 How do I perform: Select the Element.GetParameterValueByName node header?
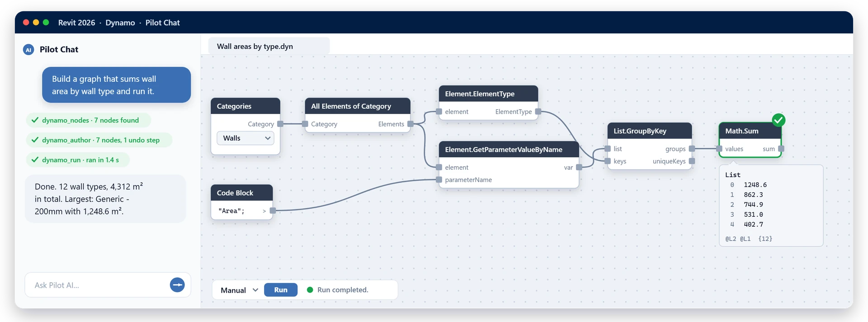coord(509,149)
